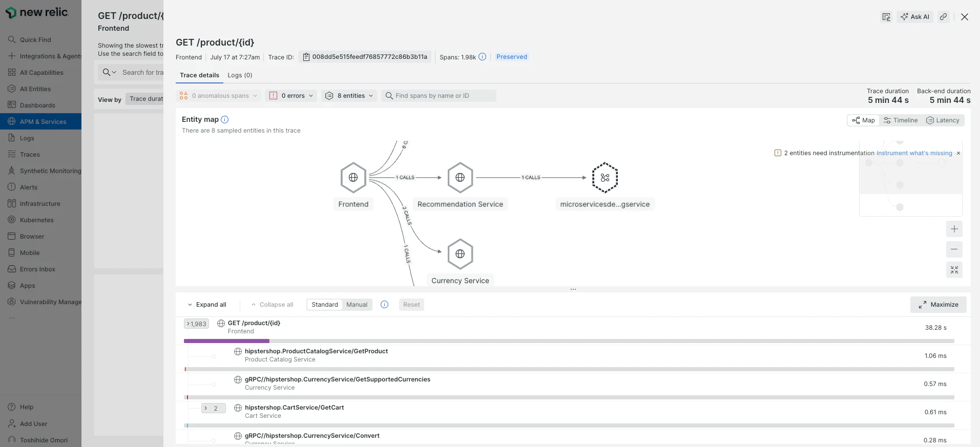Click the Spans count info icon
Viewport: 980px width, 447px height.
(482, 57)
